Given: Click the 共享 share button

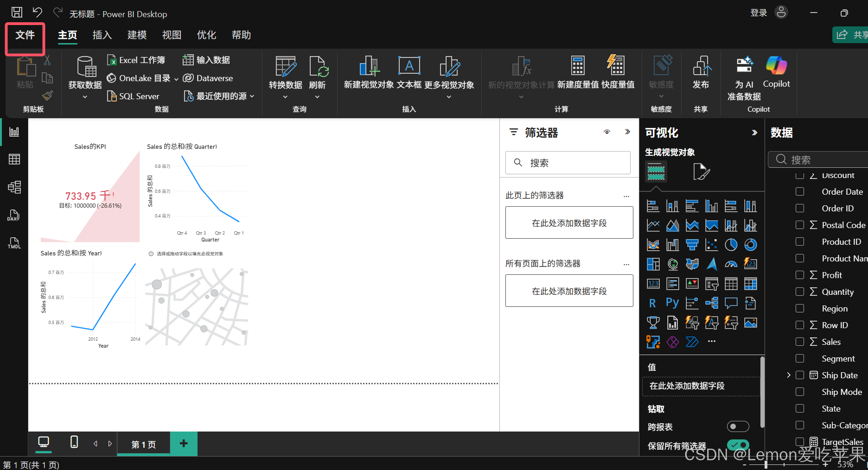Looking at the screenshot, I should tap(851, 35).
